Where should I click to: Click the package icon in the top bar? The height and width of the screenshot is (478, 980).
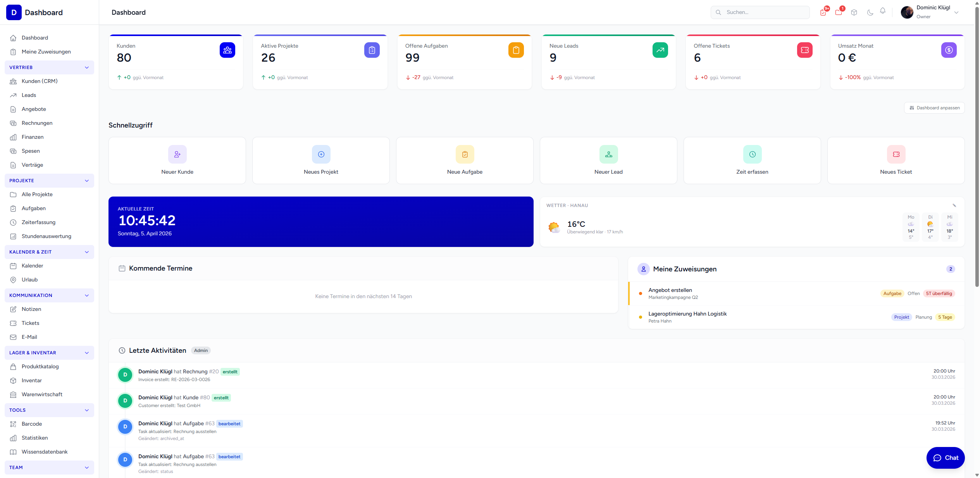point(854,12)
